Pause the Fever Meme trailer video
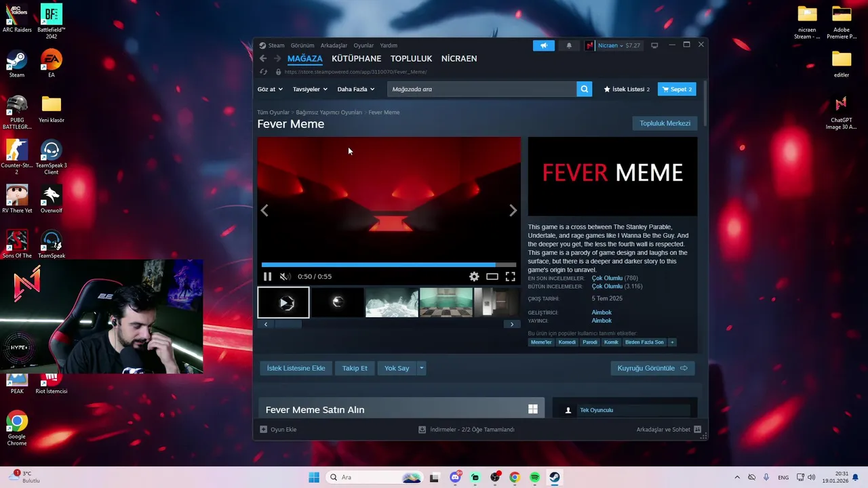The image size is (868, 488). point(267,277)
